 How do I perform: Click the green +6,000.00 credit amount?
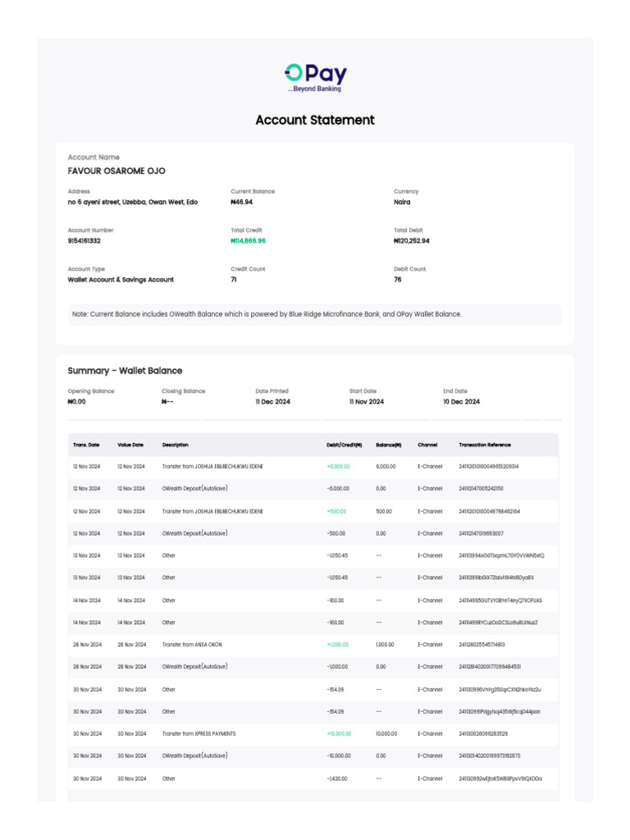point(338,467)
